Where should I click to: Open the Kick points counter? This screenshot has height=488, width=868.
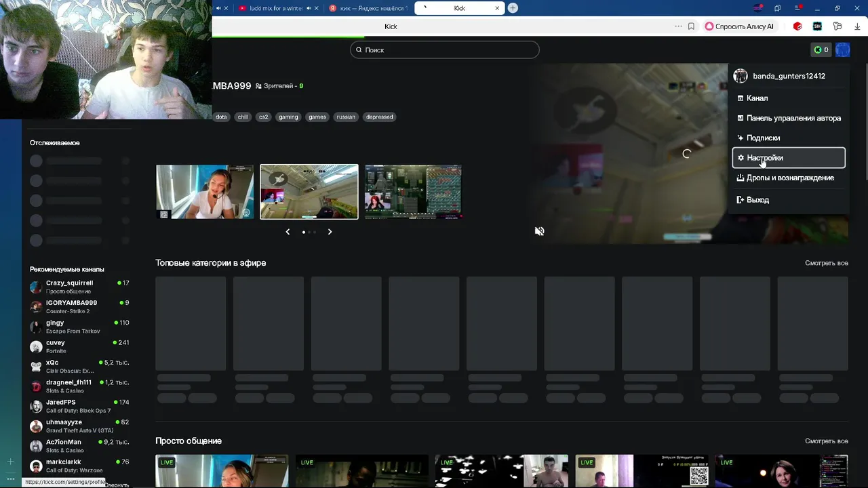(821, 49)
